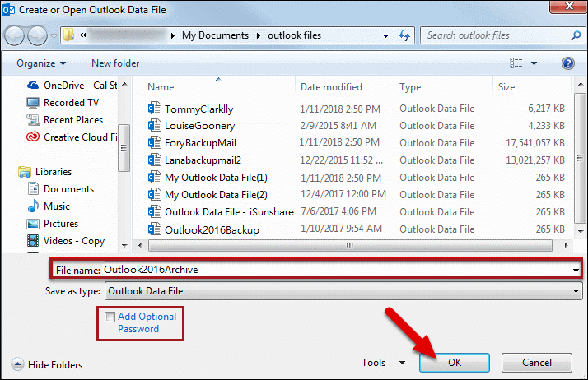Select the ForyBackupMail file
588x380 pixels.
coord(200,143)
